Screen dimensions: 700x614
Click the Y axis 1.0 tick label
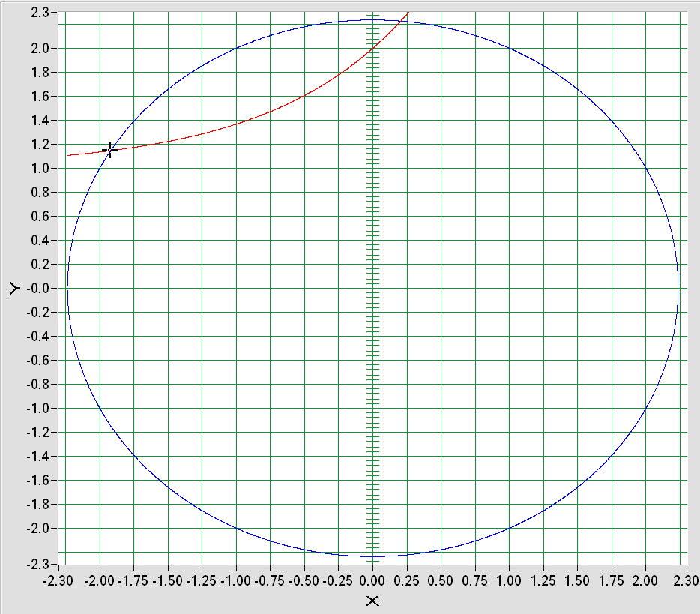(40, 169)
